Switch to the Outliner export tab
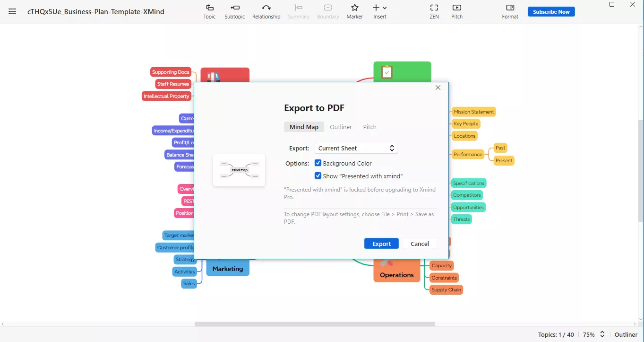The height and width of the screenshot is (342, 644). 341,127
